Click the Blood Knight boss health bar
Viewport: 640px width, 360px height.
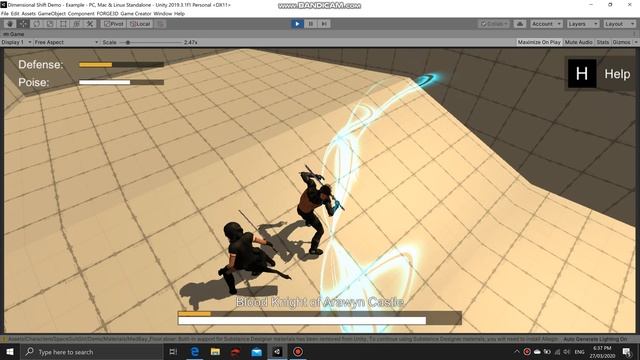pyautogui.click(x=320, y=318)
